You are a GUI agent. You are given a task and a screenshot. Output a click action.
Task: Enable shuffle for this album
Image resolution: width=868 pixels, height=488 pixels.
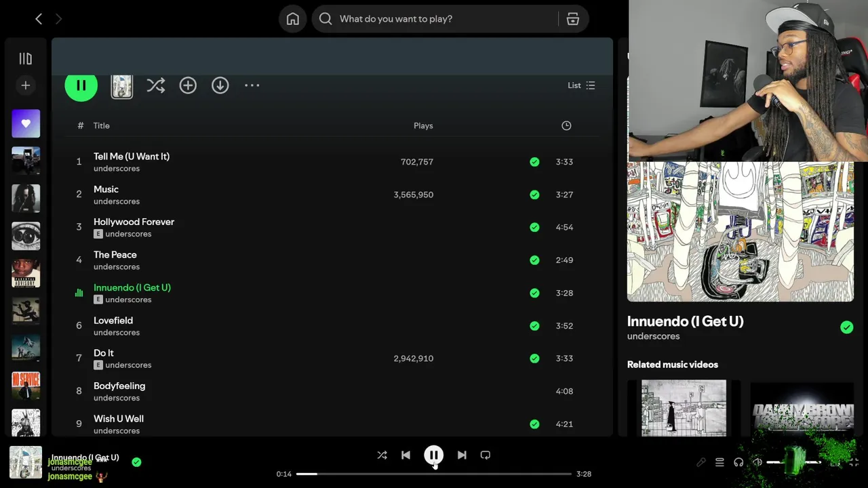(x=156, y=85)
